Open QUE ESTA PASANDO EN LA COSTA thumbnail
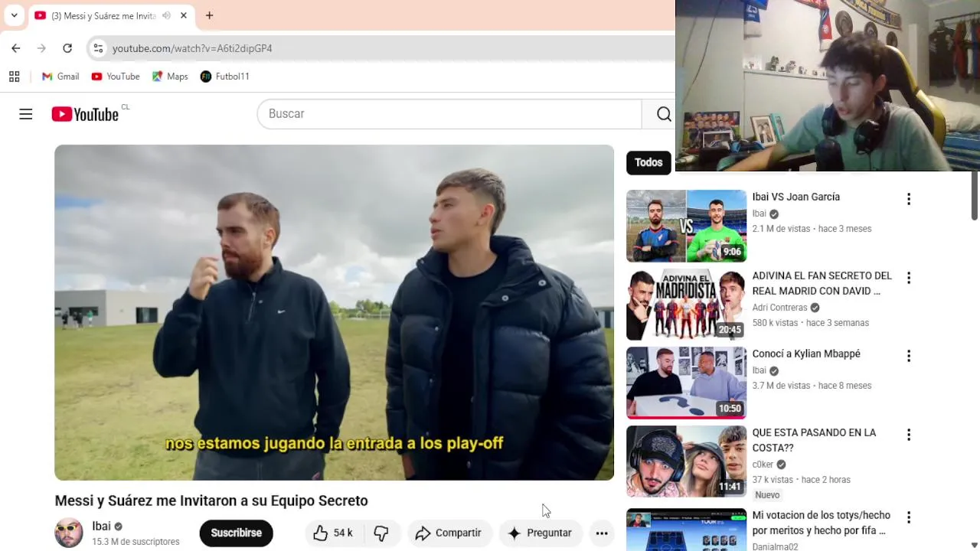Image resolution: width=980 pixels, height=551 pixels. (686, 461)
